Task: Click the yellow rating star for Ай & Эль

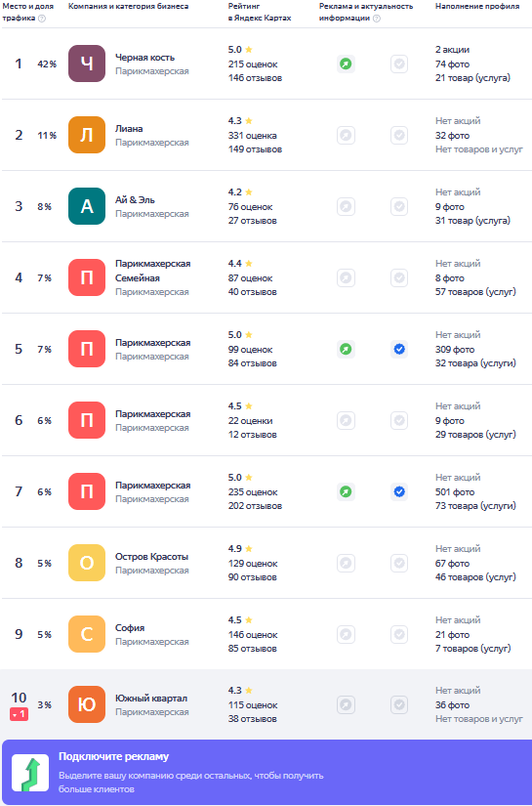Action: (x=249, y=192)
